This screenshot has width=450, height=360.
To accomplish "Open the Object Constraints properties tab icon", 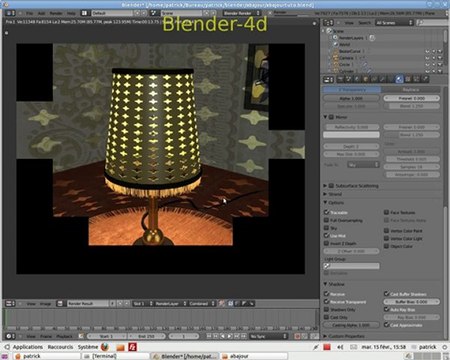I will [374, 79].
